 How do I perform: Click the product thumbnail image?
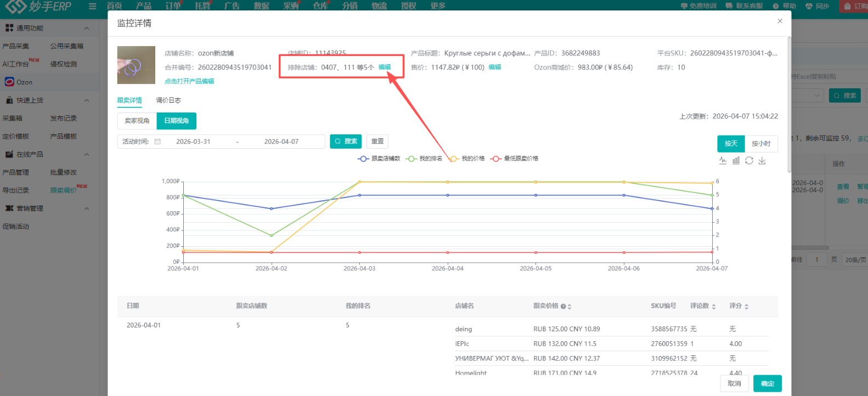pyautogui.click(x=136, y=65)
